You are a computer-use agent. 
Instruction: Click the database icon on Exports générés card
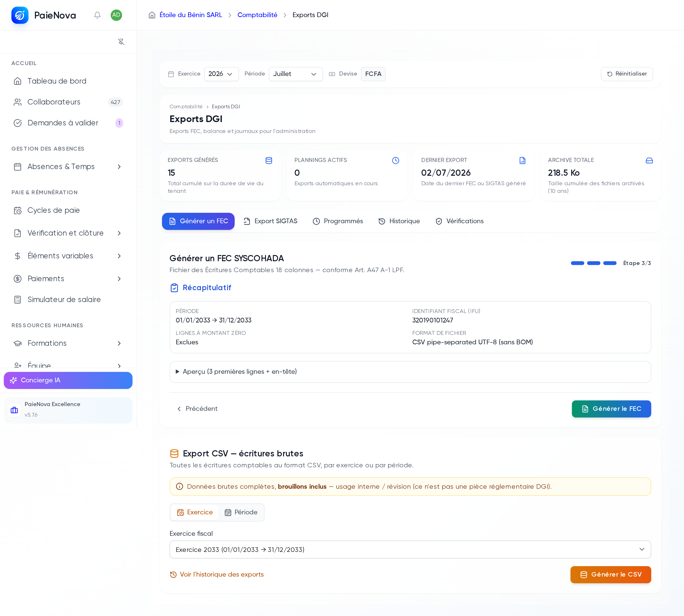pyautogui.click(x=269, y=161)
